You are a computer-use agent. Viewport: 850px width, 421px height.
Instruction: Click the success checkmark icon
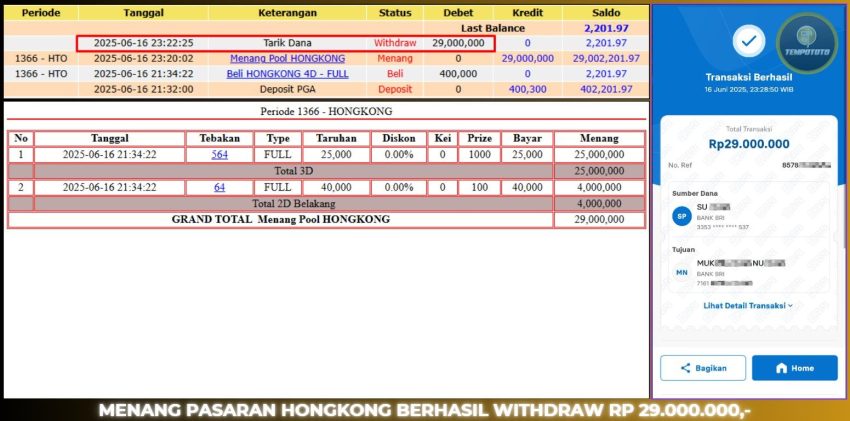(x=749, y=41)
